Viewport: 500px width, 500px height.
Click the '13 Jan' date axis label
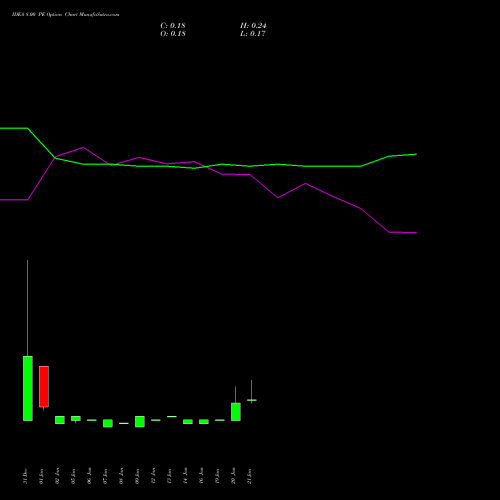pos(170,476)
